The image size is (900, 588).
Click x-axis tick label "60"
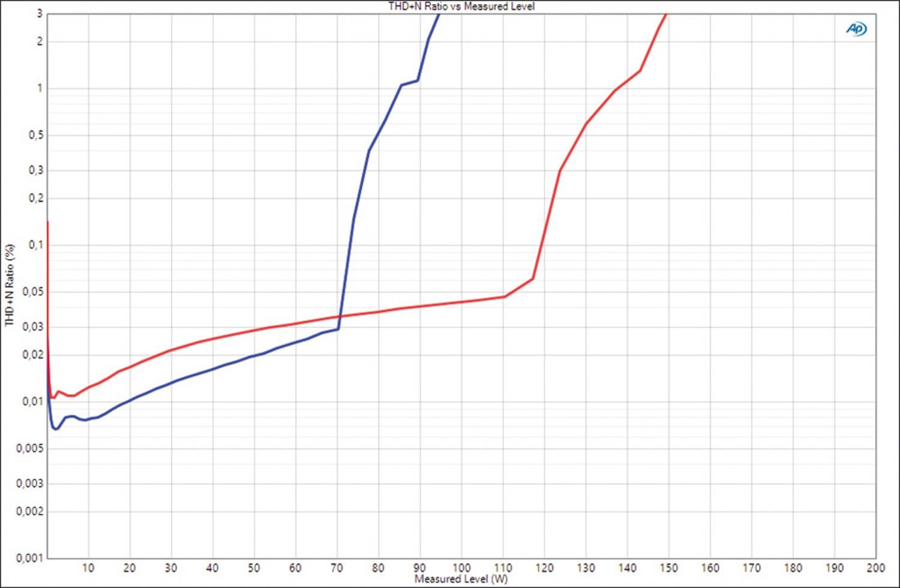tap(295, 568)
